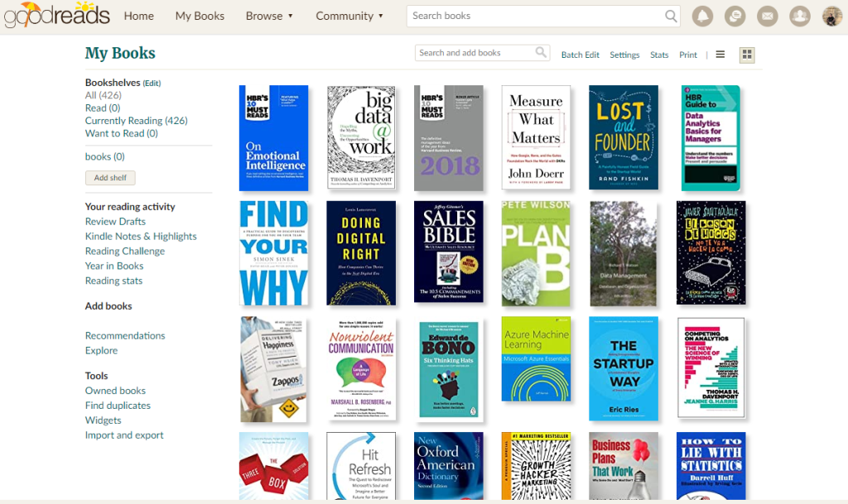Click the Goodreads logo

click(x=56, y=15)
